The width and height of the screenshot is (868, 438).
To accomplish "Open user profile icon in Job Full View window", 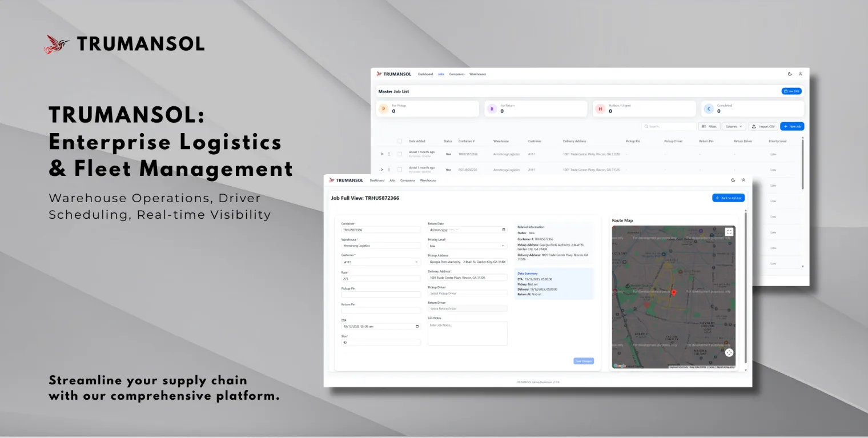I will [744, 180].
